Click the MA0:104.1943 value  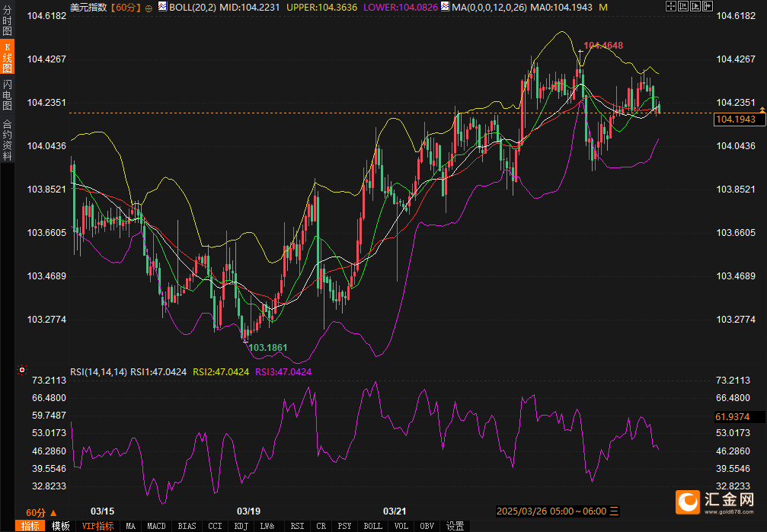coord(561,8)
